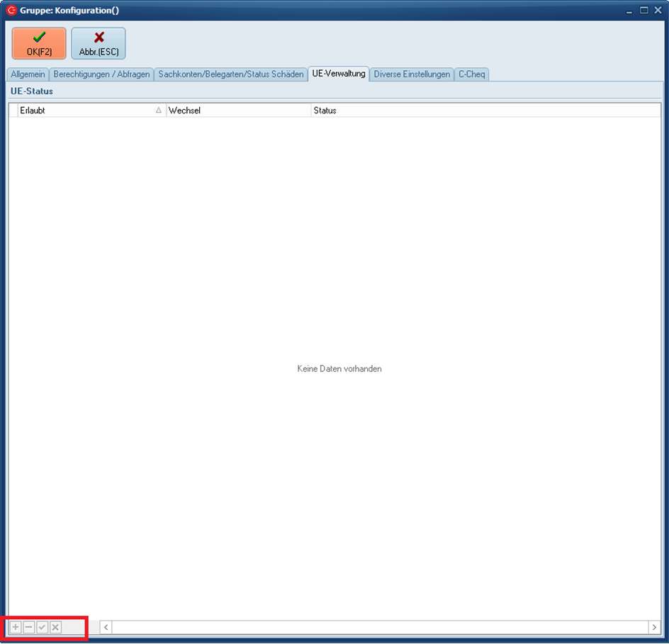Switch to the Allgemein tab

pyautogui.click(x=28, y=74)
